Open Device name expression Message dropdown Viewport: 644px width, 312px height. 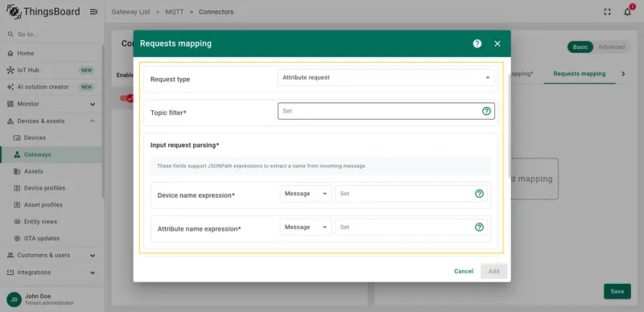tap(306, 194)
